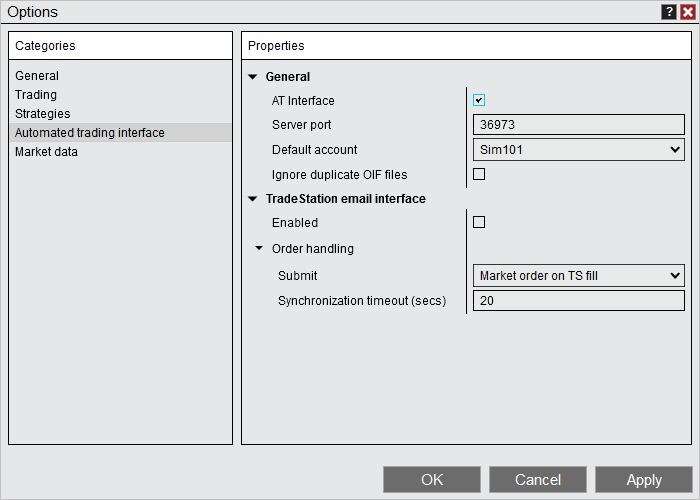Viewport: 700px width, 500px height.
Task: Select the Strategies category
Action: tap(120, 114)
